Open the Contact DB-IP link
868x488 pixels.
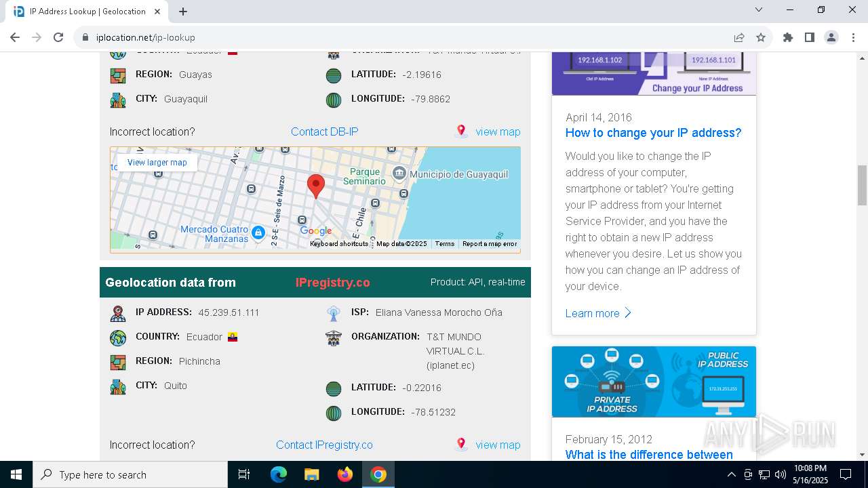[324, 131]
